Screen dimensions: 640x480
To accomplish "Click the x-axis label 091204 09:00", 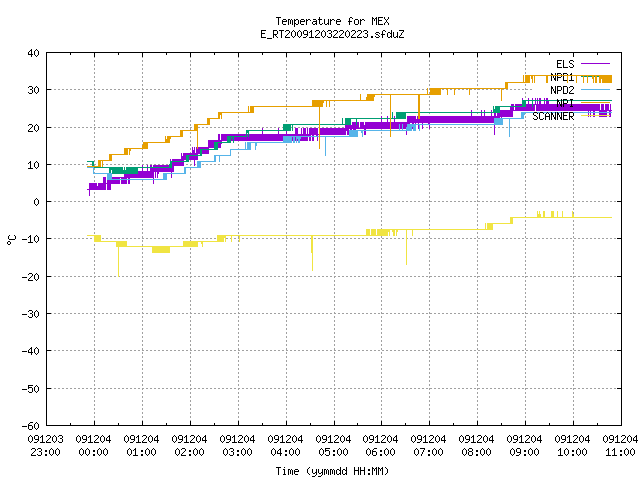I will (x=524, y=446).
